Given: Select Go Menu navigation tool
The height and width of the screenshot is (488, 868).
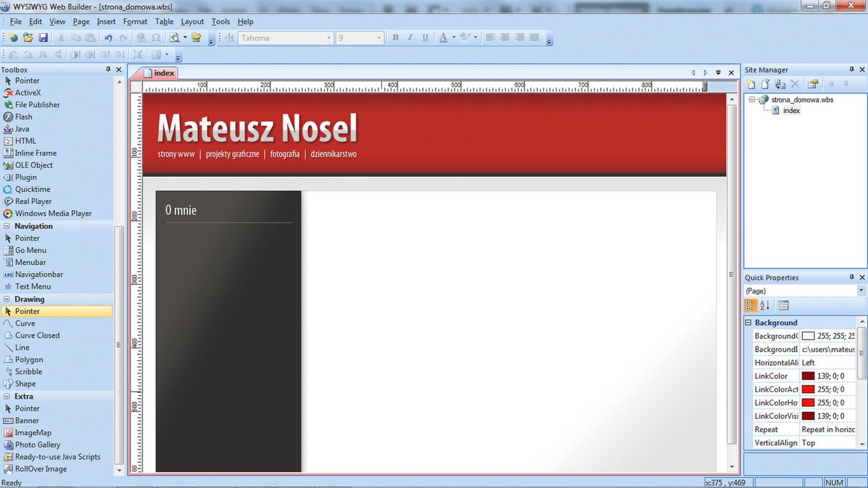Looking at the screenshot, I should 31,250.
